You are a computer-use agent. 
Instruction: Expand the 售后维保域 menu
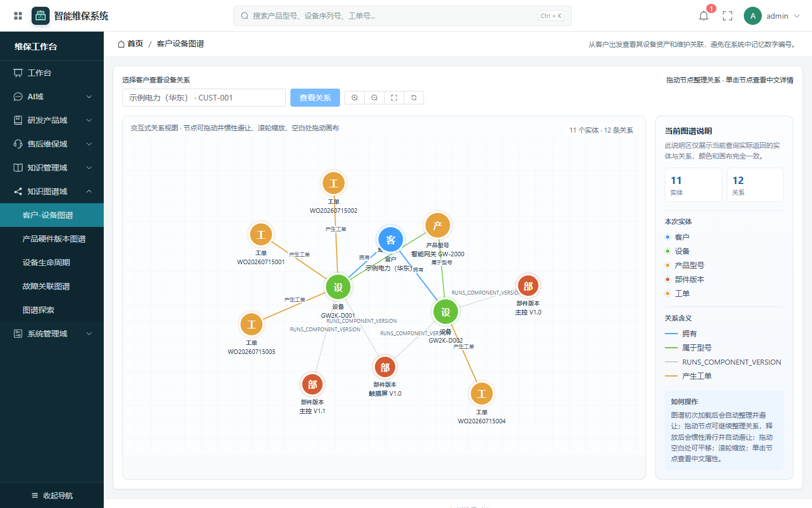point(52,144)
